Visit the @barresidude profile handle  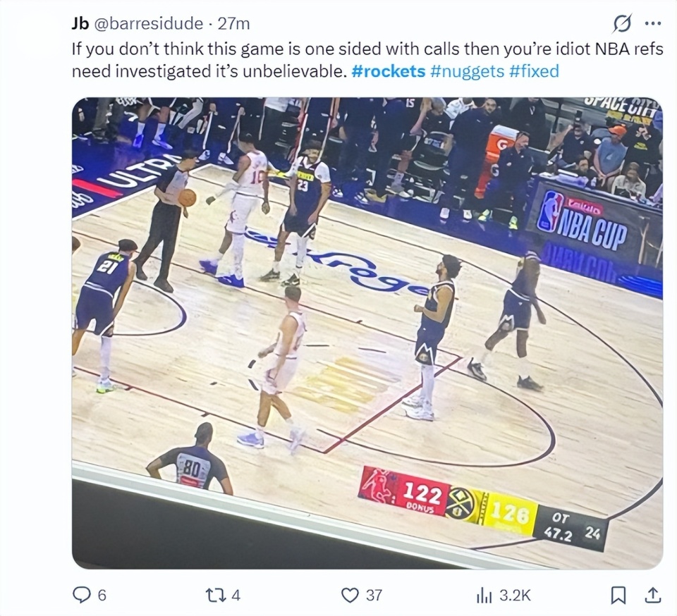(x=148, y=23)
